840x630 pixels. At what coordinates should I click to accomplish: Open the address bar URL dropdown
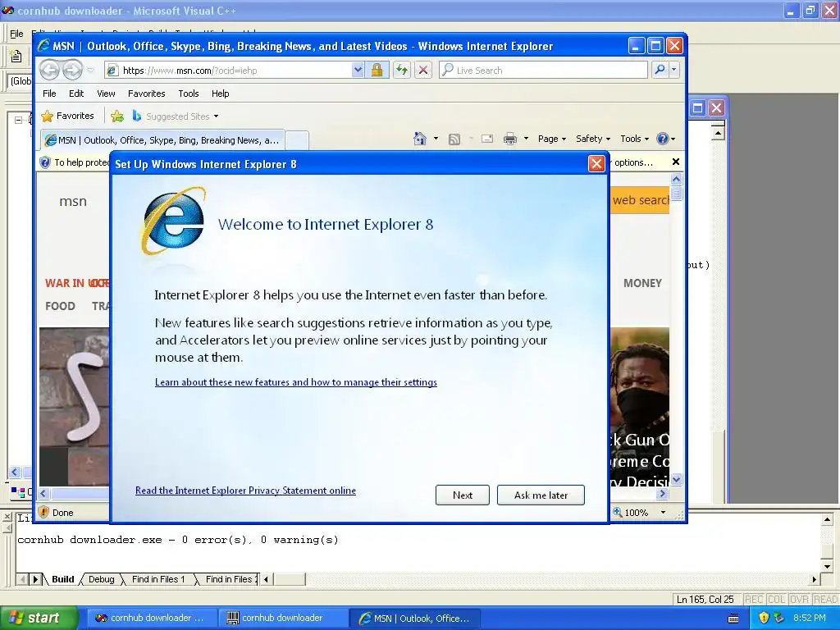click(358, 70)
